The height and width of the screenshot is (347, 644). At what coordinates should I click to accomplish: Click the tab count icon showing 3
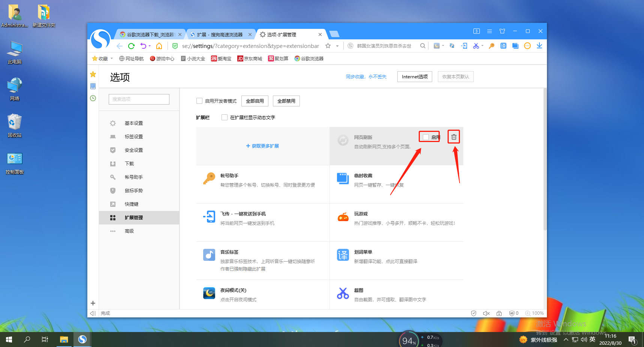pos(476,31)
